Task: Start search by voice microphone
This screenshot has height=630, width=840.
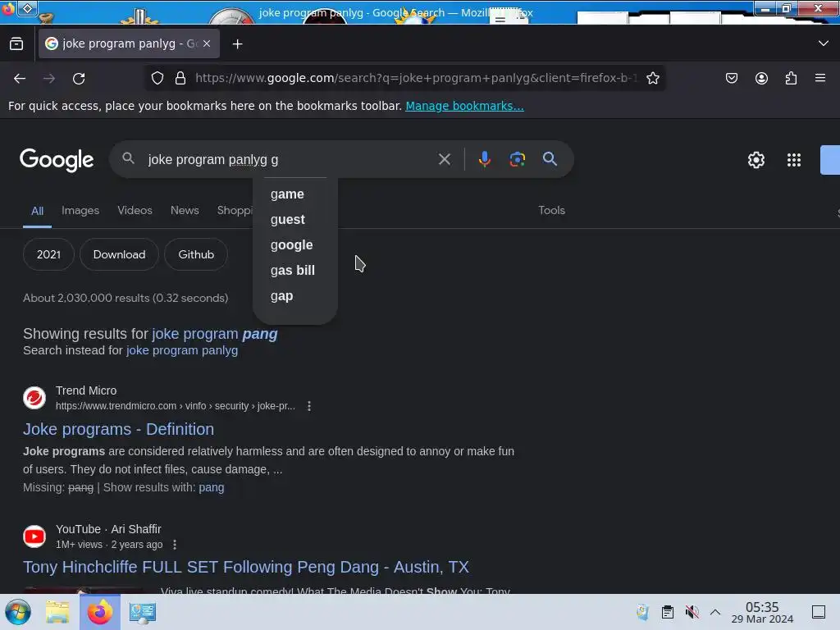Action: click(484, 159)
